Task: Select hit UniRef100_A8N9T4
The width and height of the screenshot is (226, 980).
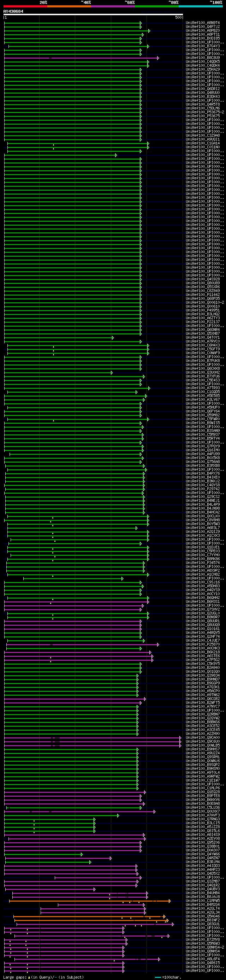Action: pos(203,23)
